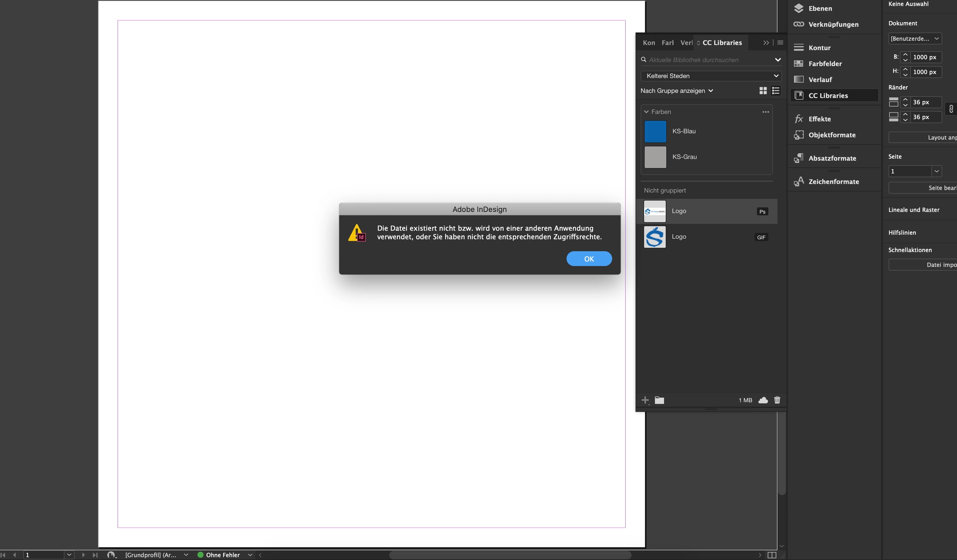
Task: Open the Objektformate panel icon
Action: pyautogui.click(x=799, y=135)
